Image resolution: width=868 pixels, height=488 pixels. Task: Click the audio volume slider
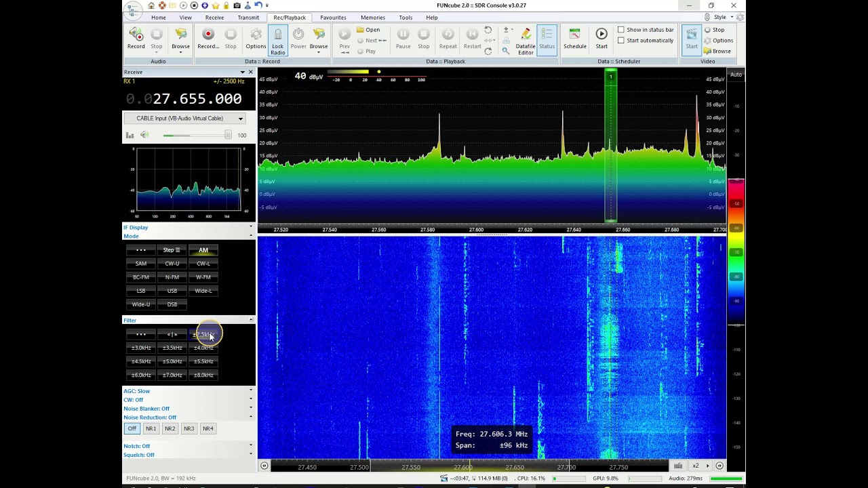[x=197, y=135]
